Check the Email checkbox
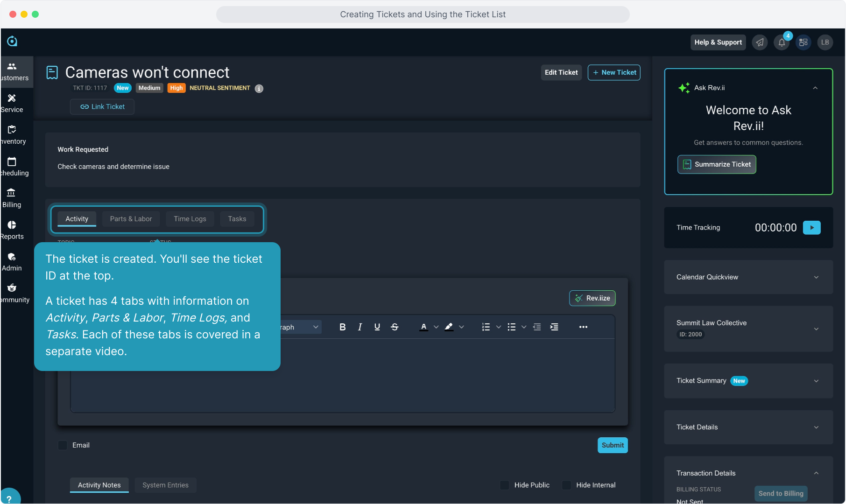Screen dimensions: 846x504 tap(63, 445)
